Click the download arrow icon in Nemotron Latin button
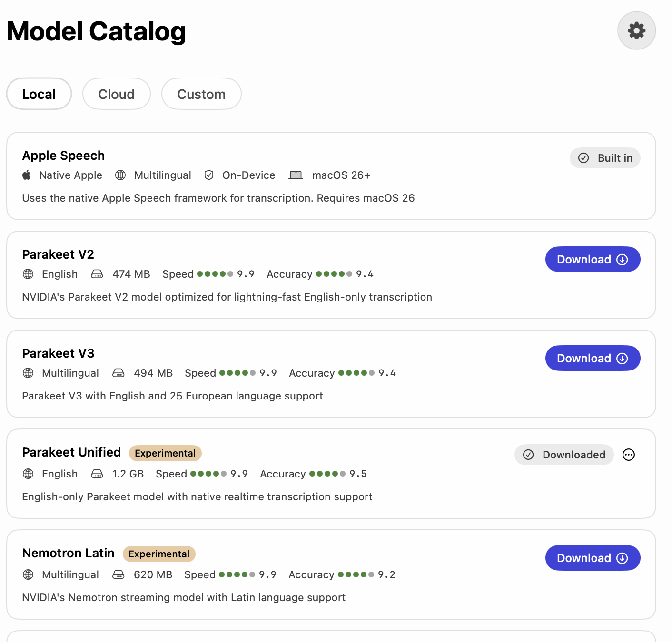 (x=622, y=558)
